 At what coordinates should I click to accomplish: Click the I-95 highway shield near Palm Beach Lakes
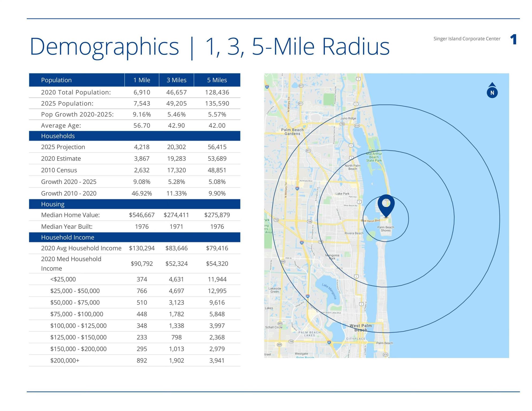[329, 342]
